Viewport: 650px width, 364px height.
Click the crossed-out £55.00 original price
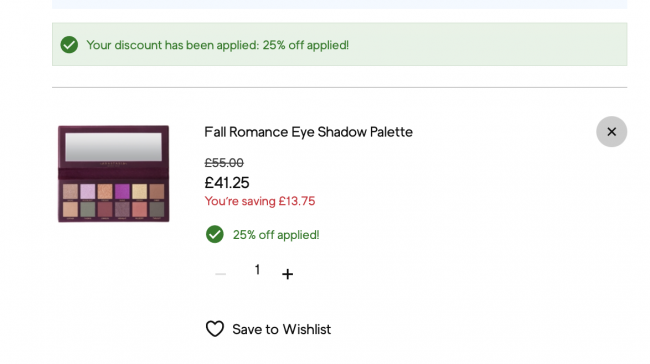click(224, 163)
